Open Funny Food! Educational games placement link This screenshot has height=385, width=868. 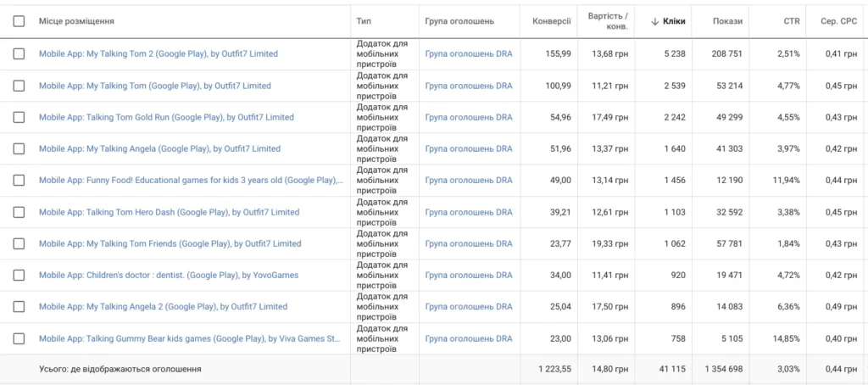tap(191, 180)
